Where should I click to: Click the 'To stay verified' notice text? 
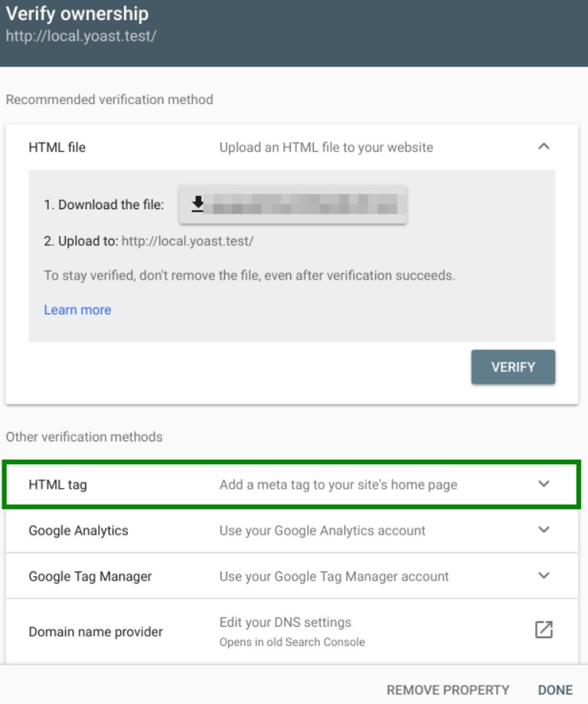[x=250, y=275]
